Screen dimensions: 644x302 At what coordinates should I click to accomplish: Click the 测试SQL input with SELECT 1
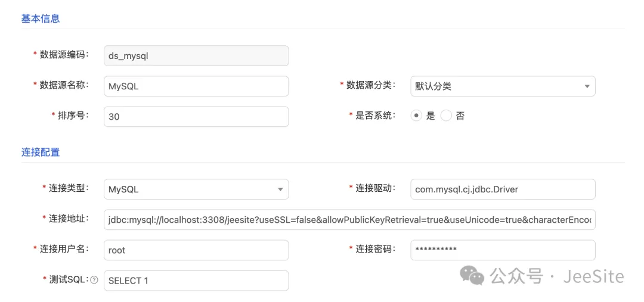196,281
